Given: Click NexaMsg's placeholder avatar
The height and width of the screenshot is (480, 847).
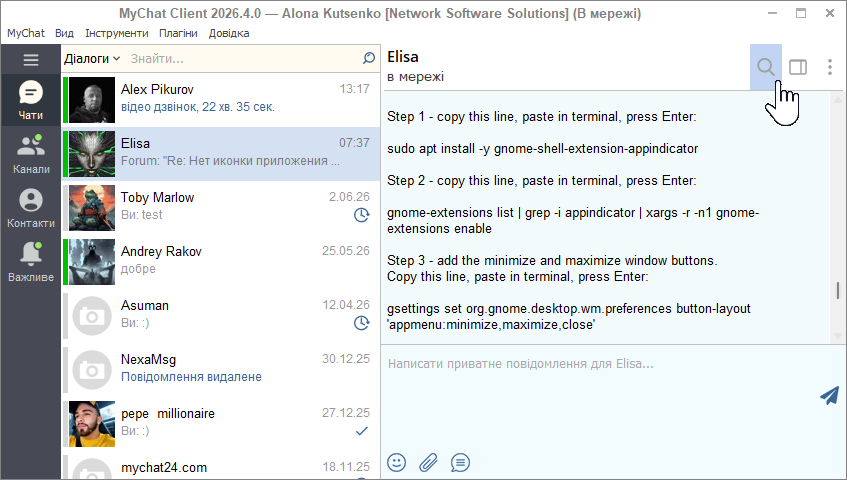Looking at the screenshot, I should click(92, 370).
